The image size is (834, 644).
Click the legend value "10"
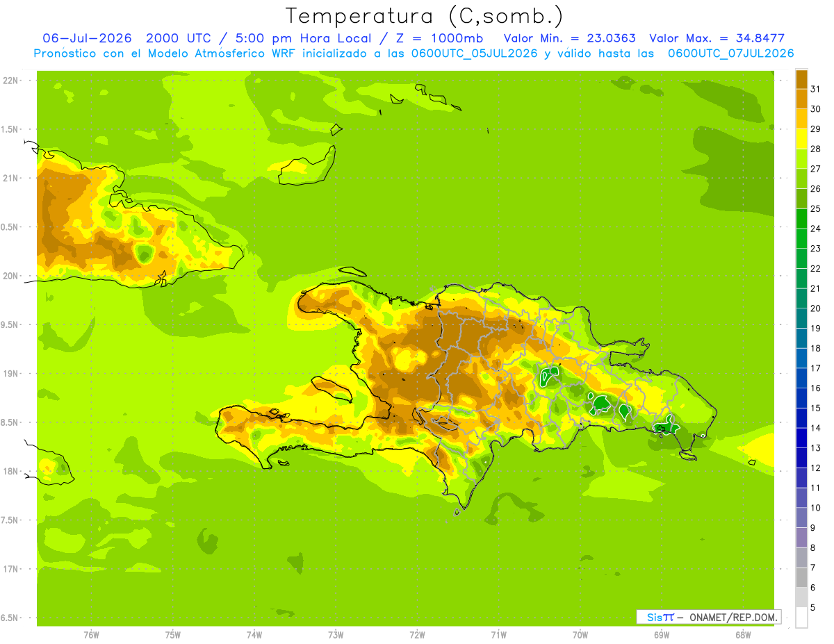[815, 508]
